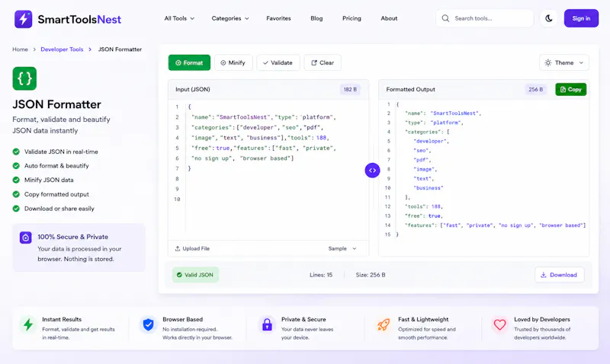Swap panels with the purple code arrows button
610x364 pixels.
click(372, 170)
